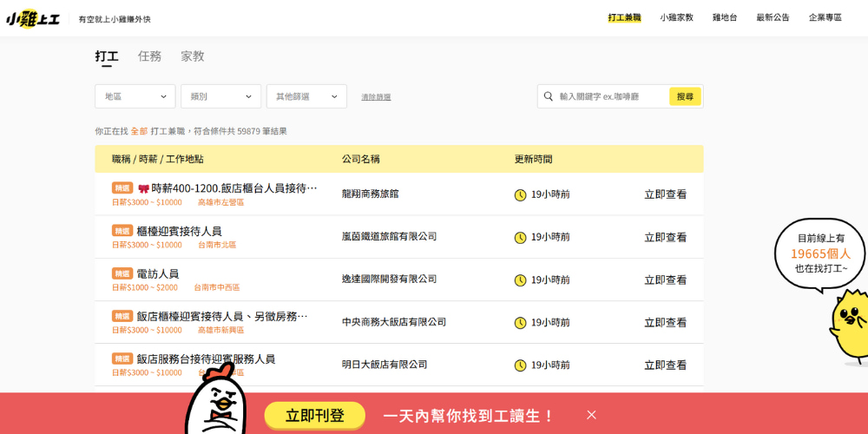
Task: Open 小雞家教 in top navigation
Action: (x=676, y=17)
